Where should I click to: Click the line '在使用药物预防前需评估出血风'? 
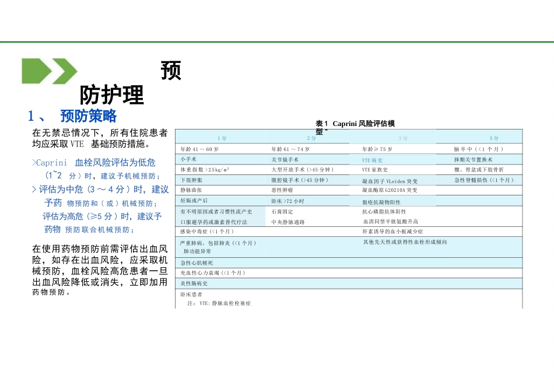pyautogui.click(x=100, y=249)
